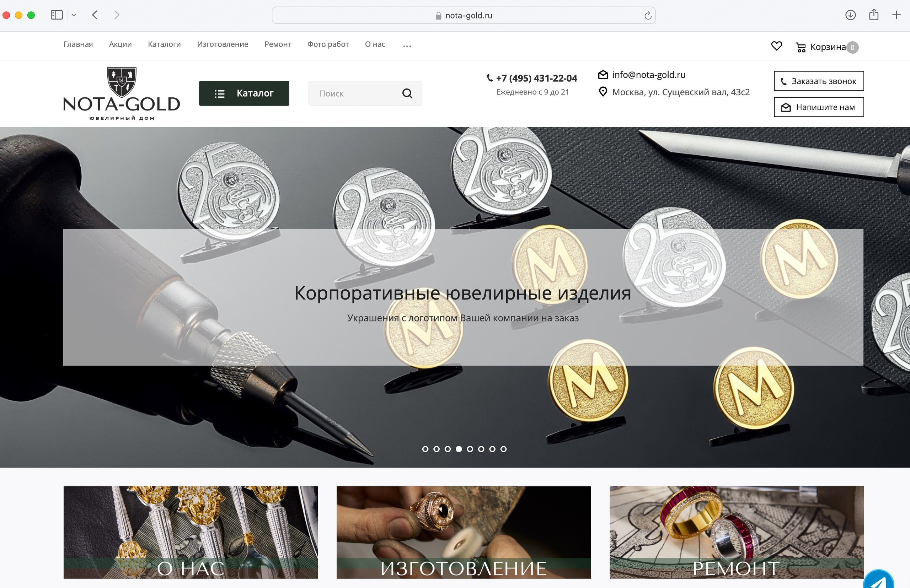Expand the sidebar options chevron

(x=74, y=15)
